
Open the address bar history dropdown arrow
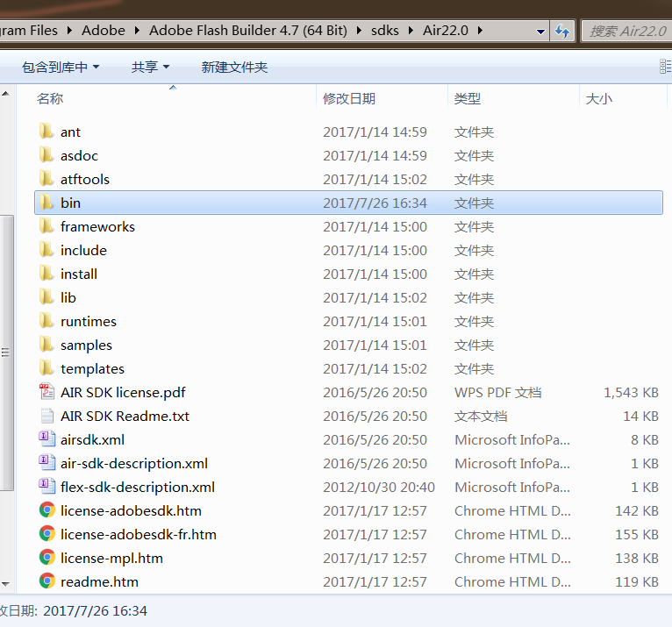540,32
